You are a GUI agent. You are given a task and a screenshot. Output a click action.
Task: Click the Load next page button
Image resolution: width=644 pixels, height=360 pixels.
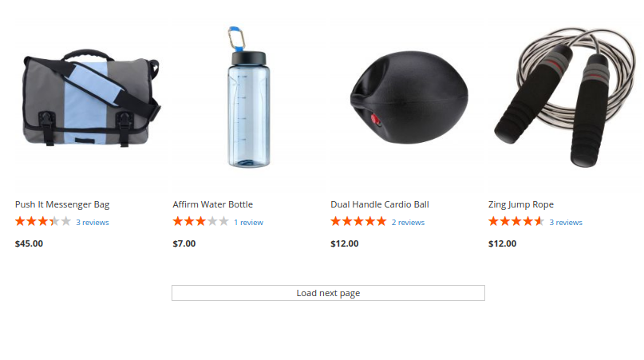tap(328, 293)
